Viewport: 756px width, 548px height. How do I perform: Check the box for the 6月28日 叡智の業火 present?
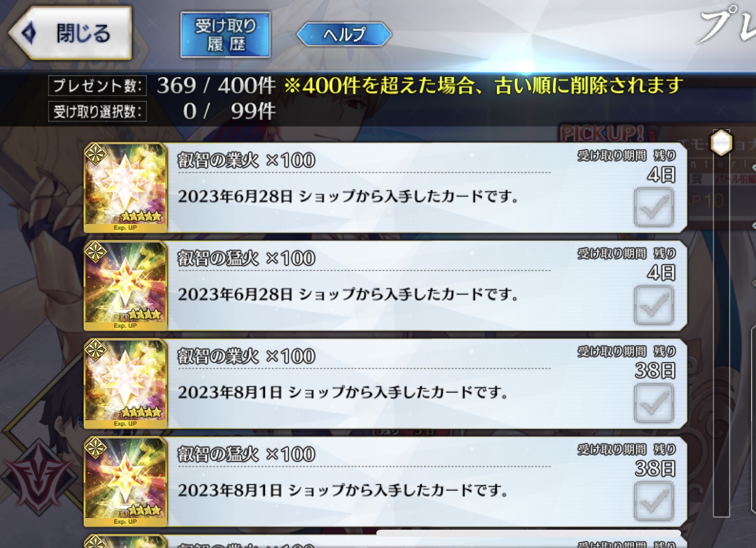coord(653,207)
